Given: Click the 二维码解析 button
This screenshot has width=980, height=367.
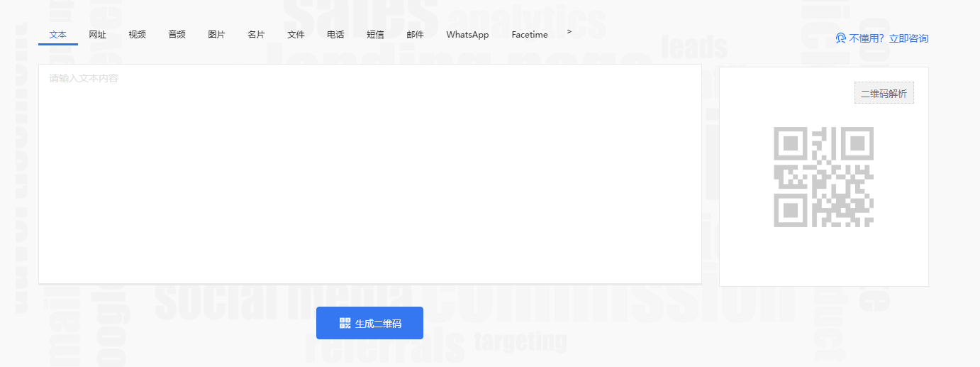Looking at the screenshot, I should [x=884, y=93].
